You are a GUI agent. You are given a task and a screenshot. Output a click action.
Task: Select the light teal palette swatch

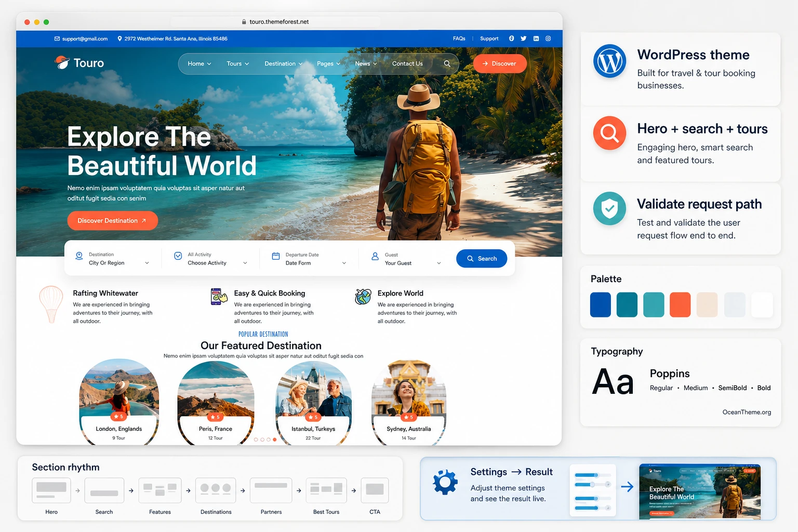(654, 304)
